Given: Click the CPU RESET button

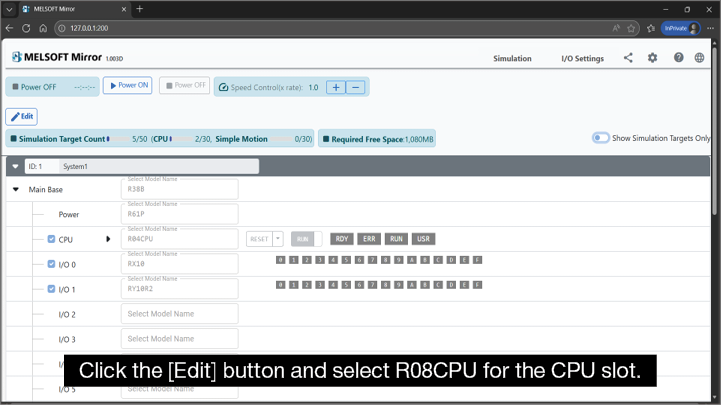Looking at the screenshot, I should (259, 239).
